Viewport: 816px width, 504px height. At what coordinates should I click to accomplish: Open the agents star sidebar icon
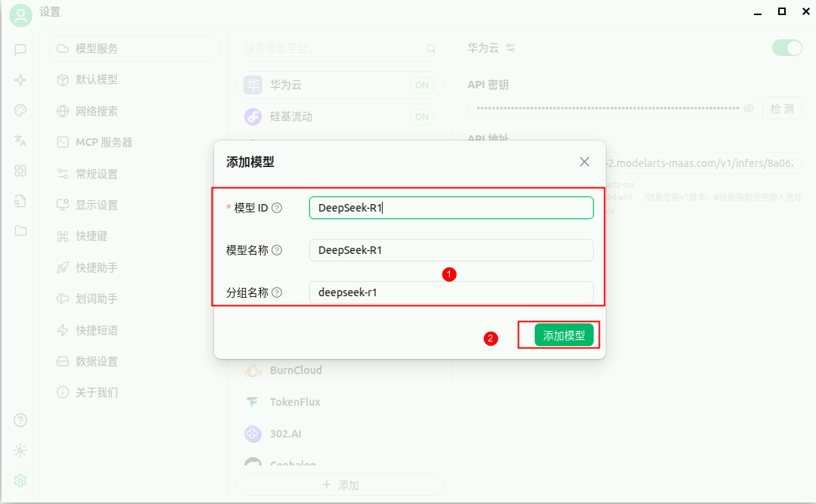[20, 80]
